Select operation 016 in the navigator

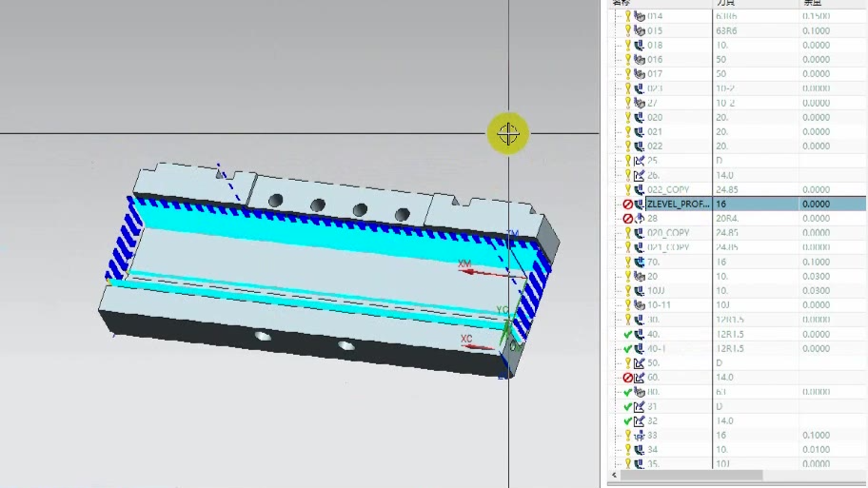coord(655,59)
